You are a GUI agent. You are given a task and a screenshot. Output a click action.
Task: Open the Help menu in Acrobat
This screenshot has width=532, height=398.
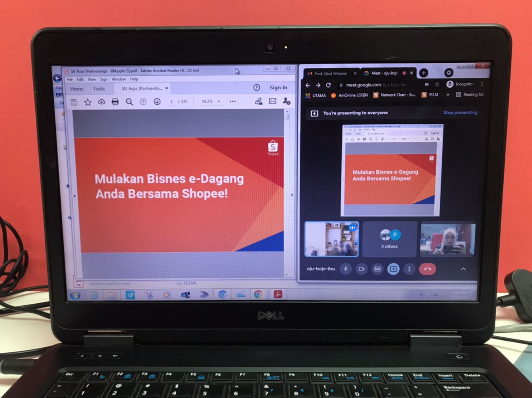(x=134, y=79)
